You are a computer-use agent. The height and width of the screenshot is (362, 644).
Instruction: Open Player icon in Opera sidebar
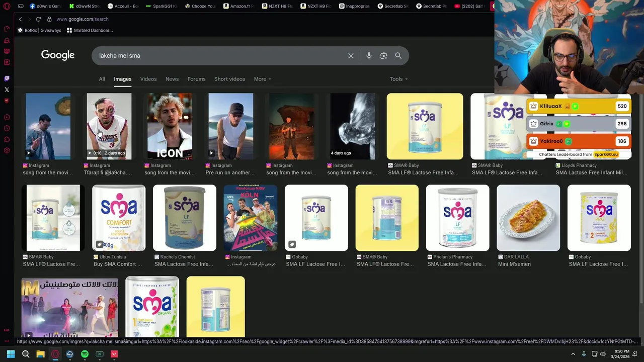(x=7, y=117)
